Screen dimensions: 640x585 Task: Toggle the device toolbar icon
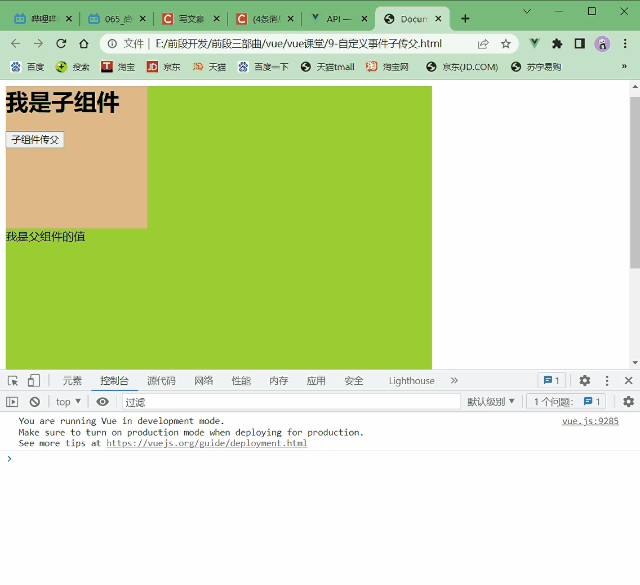pyautogui.click(x=33, y=381)
